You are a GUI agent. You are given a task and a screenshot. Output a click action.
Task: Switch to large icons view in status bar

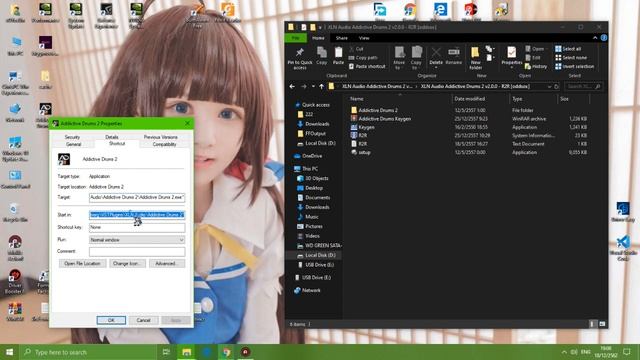pyautogui.click(x=602, y=324)
